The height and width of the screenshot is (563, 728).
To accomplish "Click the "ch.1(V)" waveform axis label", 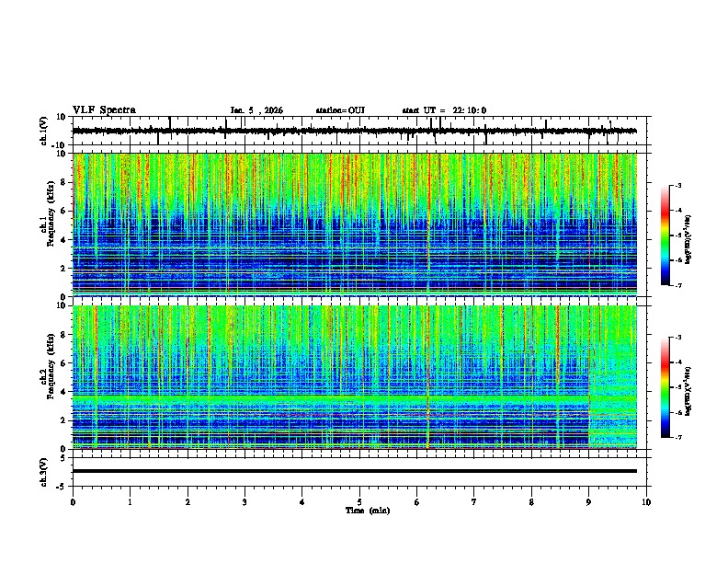I will [44, 131].
